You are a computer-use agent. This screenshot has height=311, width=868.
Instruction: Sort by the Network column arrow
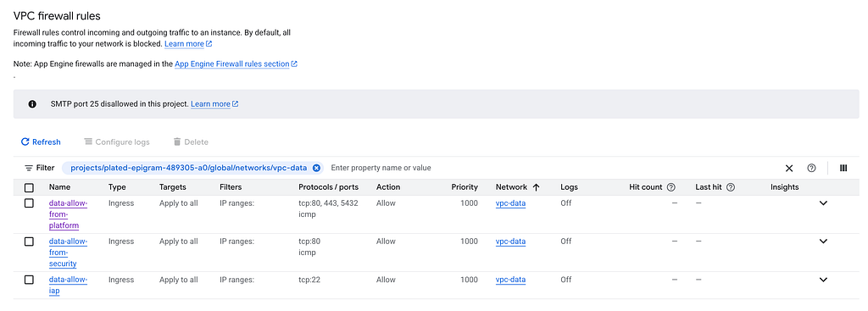tap(536, 187)
